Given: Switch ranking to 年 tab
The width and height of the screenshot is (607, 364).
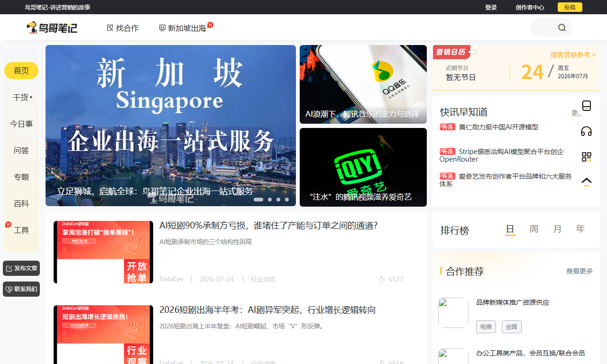Looking at the screenshot, I should [x=581, y=229].
